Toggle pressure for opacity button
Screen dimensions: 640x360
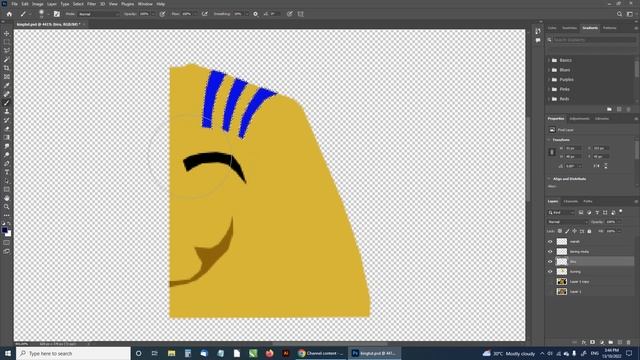point(162,14)
